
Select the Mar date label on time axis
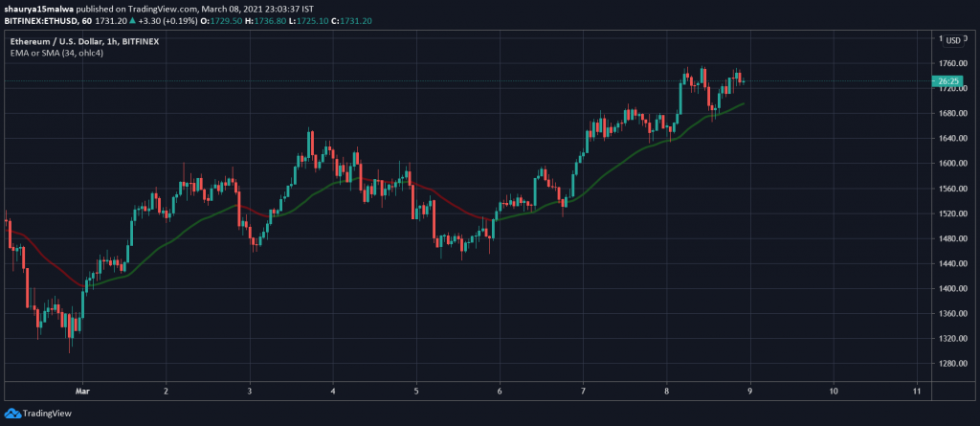pos(82,391)
